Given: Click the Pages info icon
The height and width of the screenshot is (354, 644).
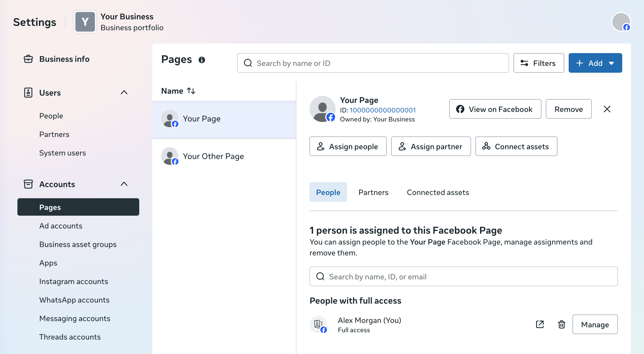Looking at the screenshot, I should click(202, 60).
